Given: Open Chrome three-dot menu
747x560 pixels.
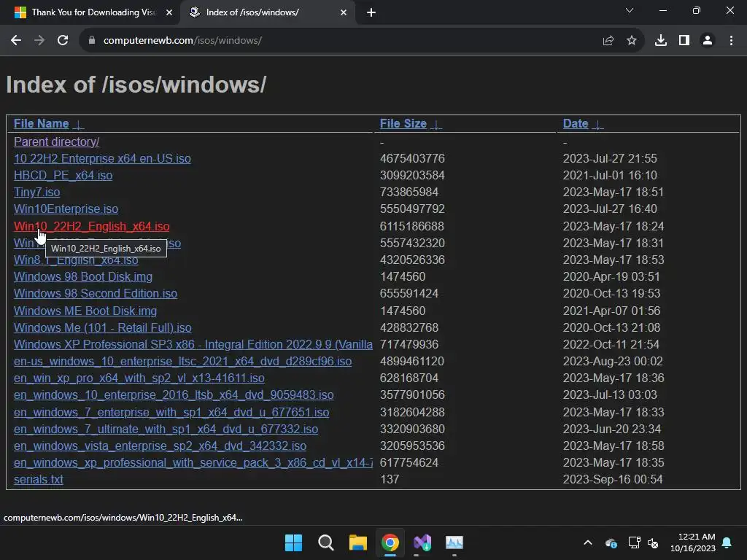Looking at the screenshot, I should (x=731, y=41).
